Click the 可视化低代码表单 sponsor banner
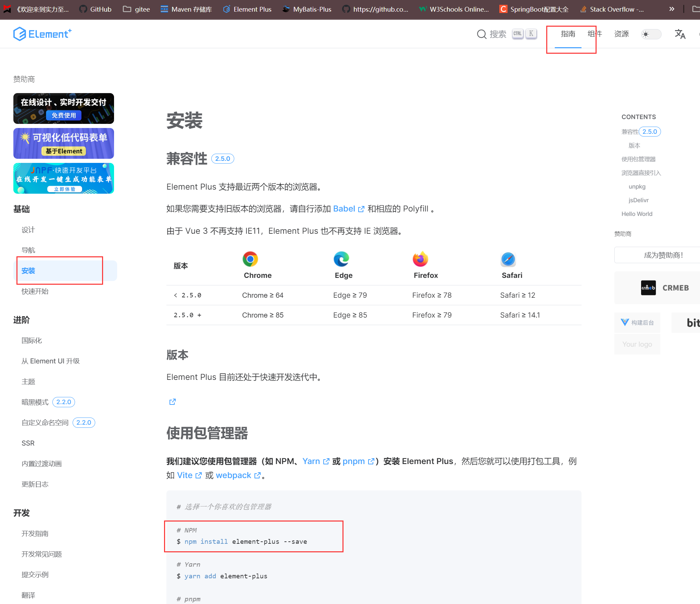Image resolution: width=700 pixels, height=604 pixels. 64,143
